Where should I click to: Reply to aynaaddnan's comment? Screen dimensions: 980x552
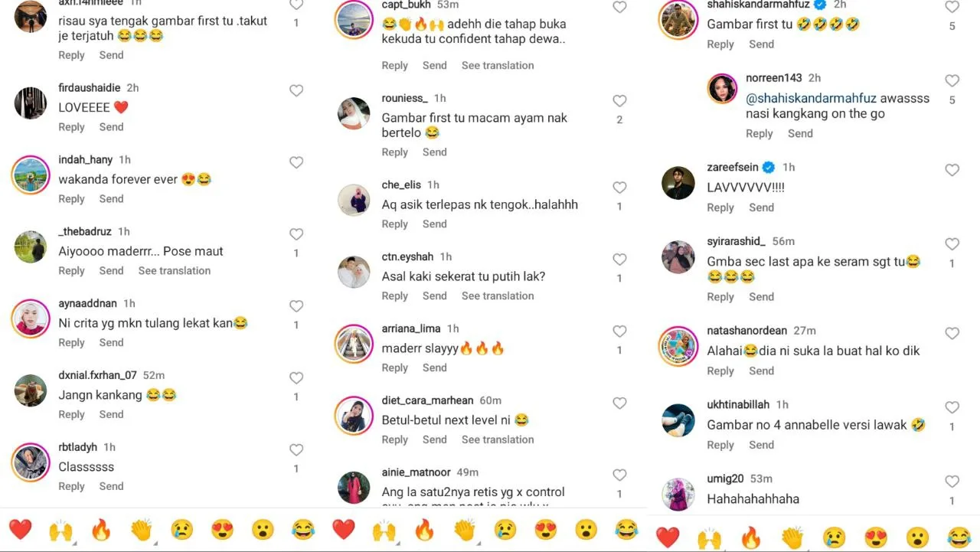pyautogui.click(x=72, y=343)
